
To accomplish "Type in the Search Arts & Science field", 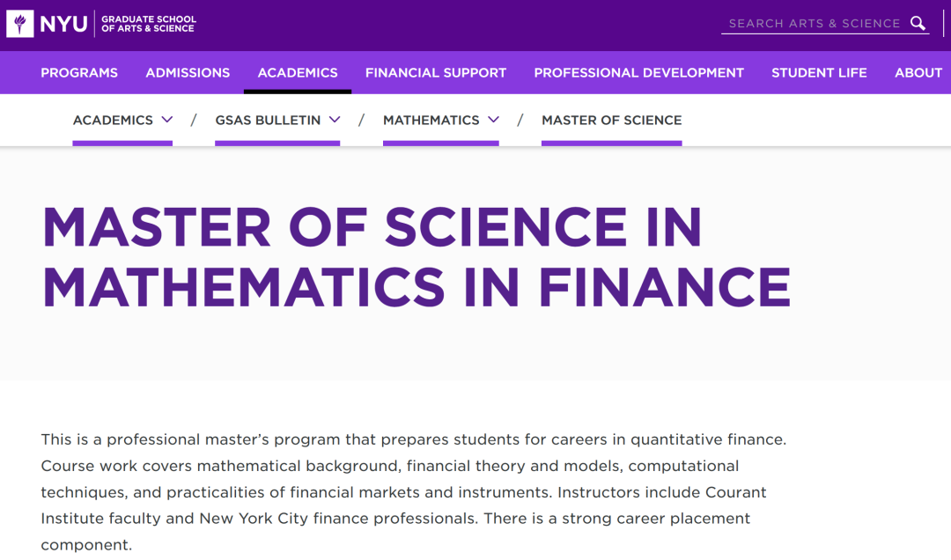I will coord(814,24).
